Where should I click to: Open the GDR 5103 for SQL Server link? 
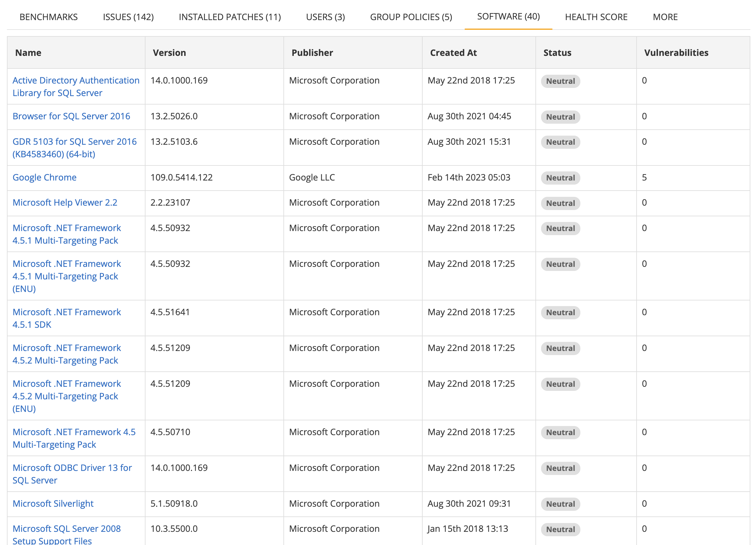(x=74, y=148)
